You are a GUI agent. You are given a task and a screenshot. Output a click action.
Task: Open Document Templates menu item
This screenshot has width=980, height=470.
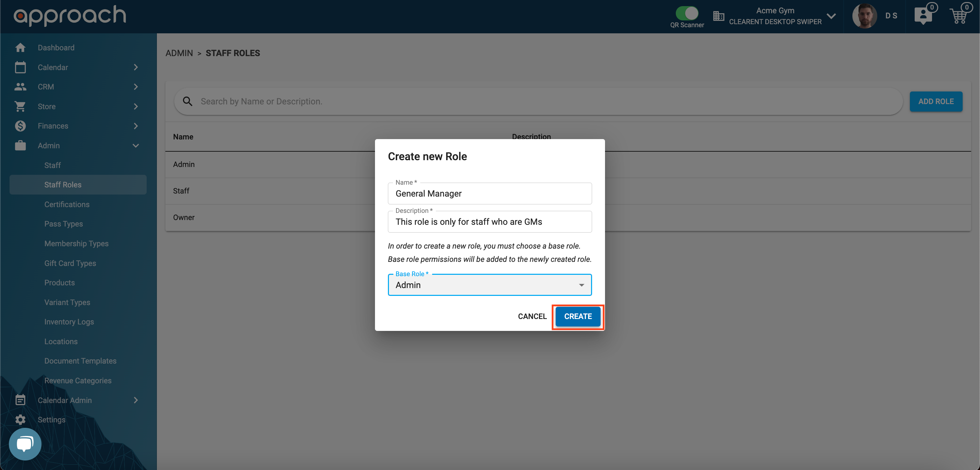(80, 361)
